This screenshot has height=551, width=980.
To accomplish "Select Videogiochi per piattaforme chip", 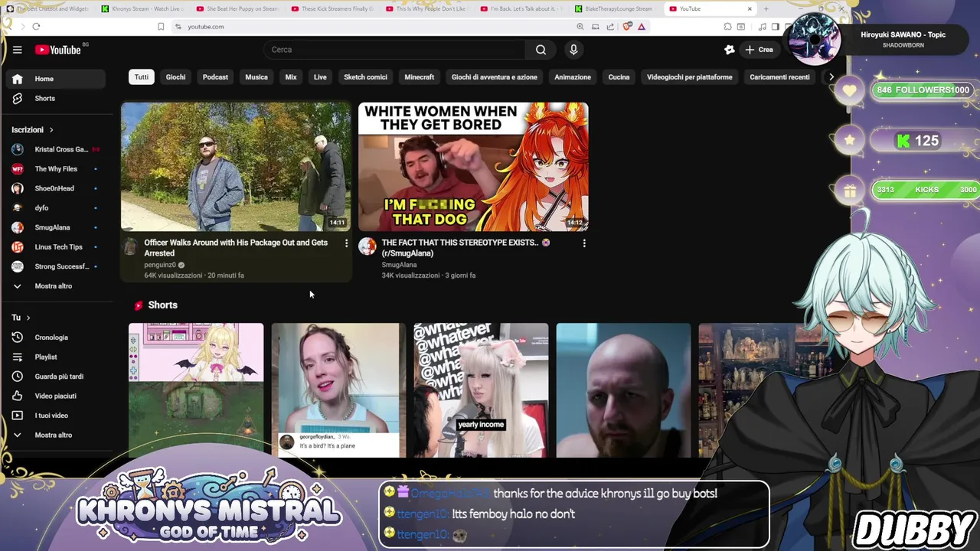I will click(689, 77).
